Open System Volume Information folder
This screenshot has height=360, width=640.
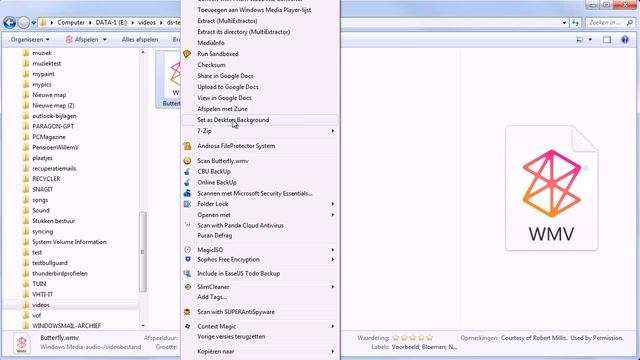(69, 242)
